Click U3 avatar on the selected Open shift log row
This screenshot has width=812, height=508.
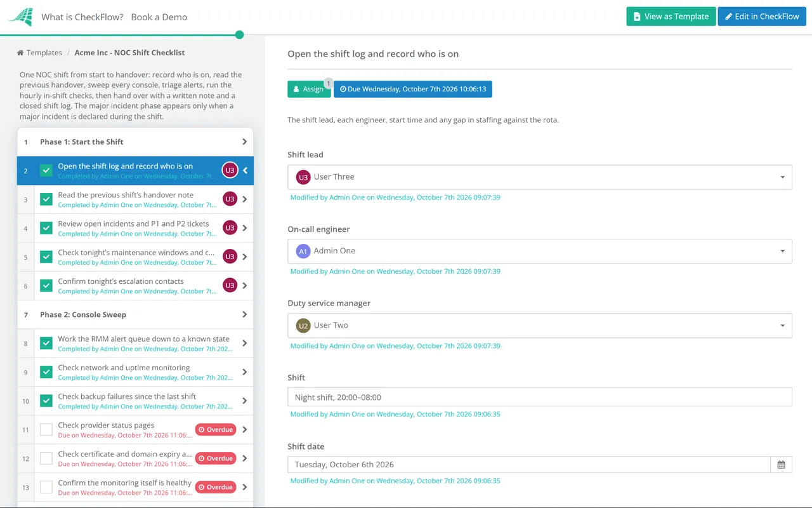[x=230, y=170]
